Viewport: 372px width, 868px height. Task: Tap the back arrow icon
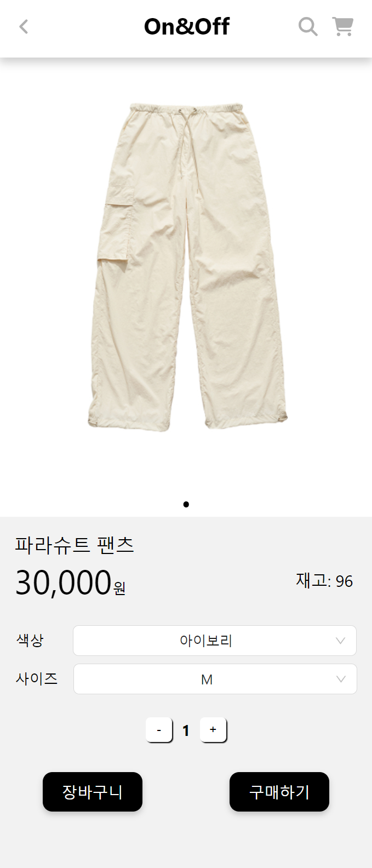(24, 26)
